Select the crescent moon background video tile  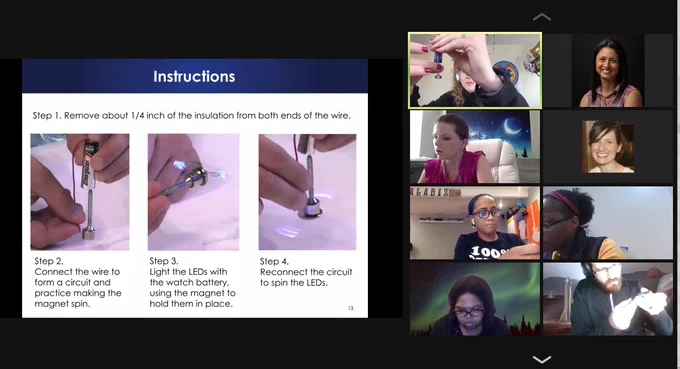[475, 147]
